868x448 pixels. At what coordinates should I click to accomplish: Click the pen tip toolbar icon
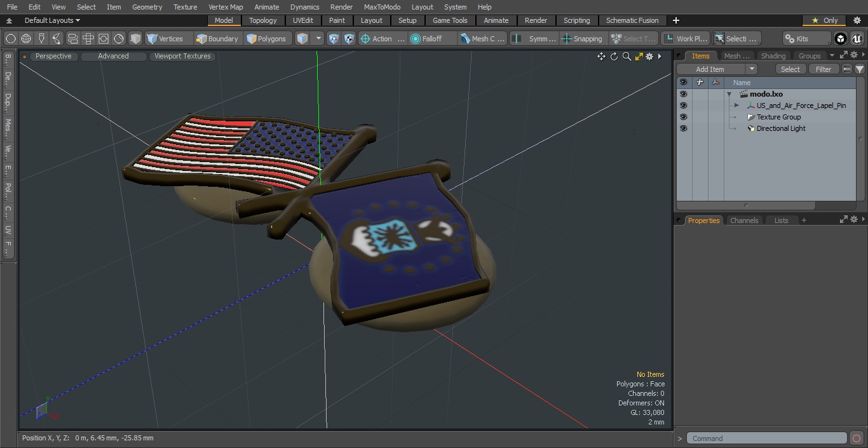click(41, 39)
